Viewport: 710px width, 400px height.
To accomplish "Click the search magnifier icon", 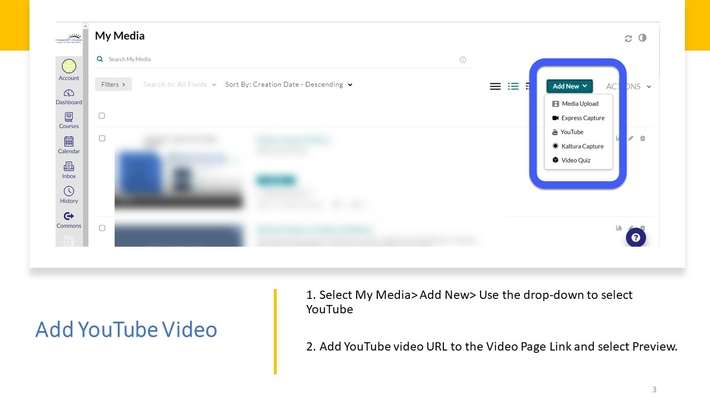I will click(x=100, y=59).
